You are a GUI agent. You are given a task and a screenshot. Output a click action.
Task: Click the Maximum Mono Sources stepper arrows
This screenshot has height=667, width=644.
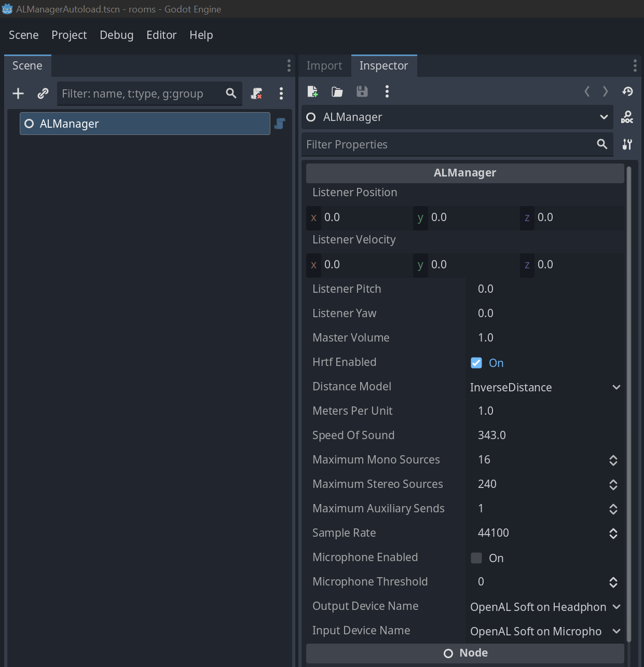click(x=613, y=460)
